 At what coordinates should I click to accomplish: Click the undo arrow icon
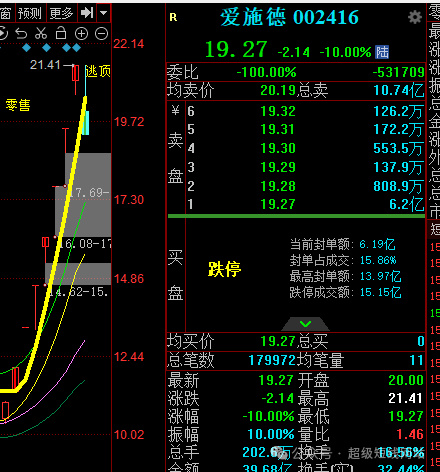pyautogui.click(x=21, y=34)
